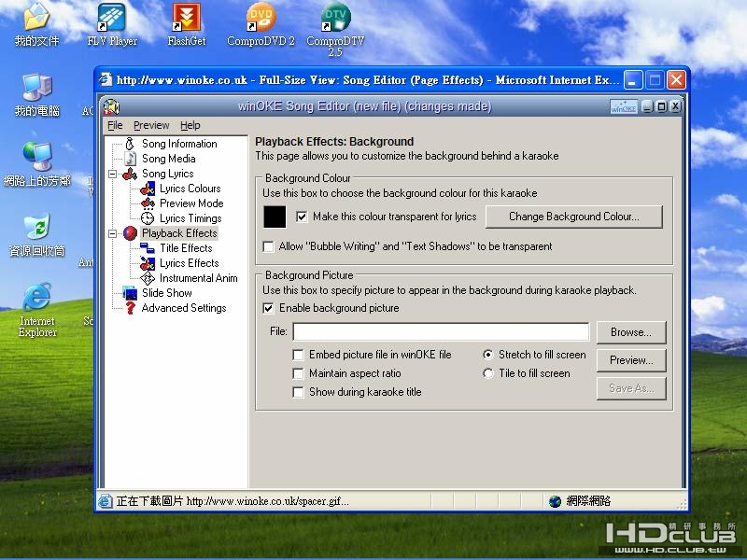Viewport: 747px width, 560px height.
Task: Collapse the Song Lyrics tree node
Action: pos(112,174)
